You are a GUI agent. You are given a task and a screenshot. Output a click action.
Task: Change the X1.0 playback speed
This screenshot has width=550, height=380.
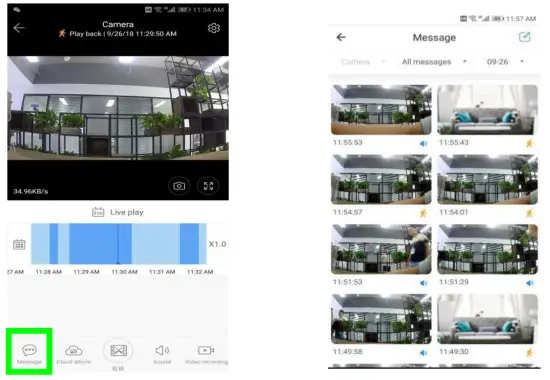(217, 244)
